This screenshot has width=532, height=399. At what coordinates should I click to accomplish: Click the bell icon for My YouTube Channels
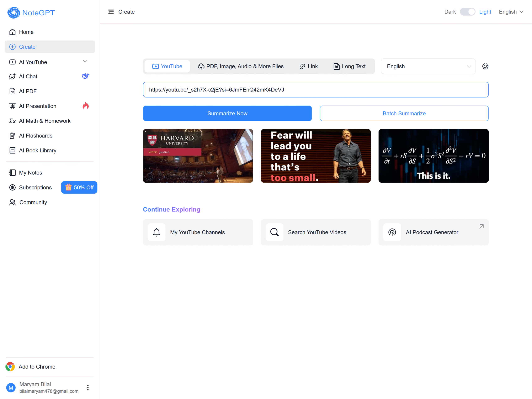click(156, 232)
